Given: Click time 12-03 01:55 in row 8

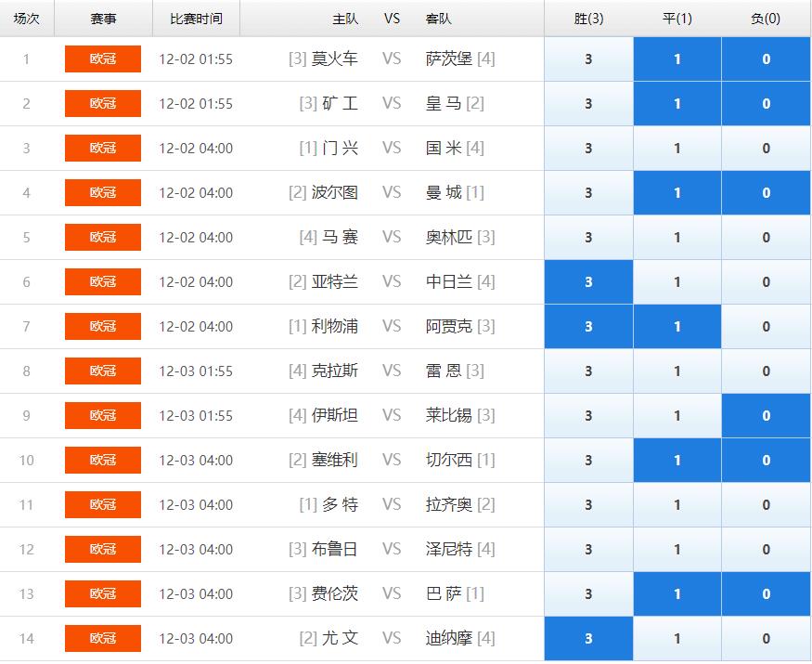Looking at the screenshot, I should [x=196, y=371].
